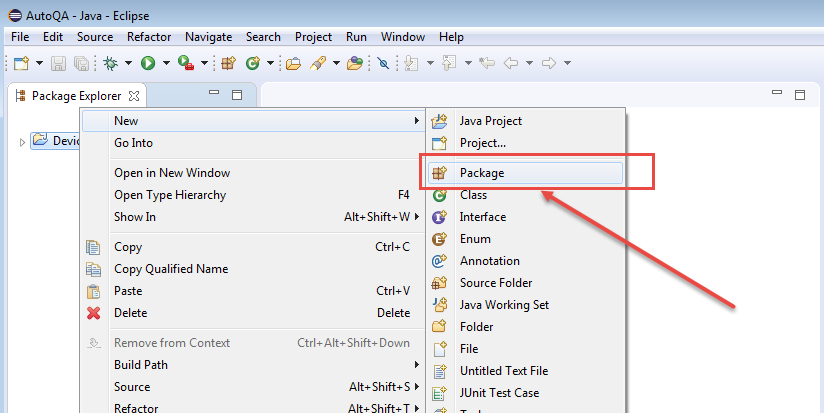Select Source Folder in New submenu
The height and width of the screenshot is (413, 824).
click(x=526, y=283)
